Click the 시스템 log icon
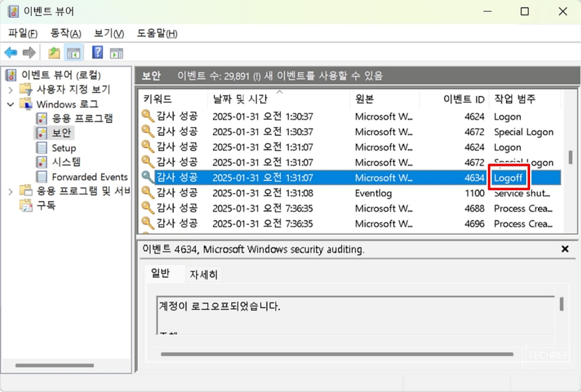Image resolution: width=581 pixels, height=392 pixels. [x=41, y=162]
